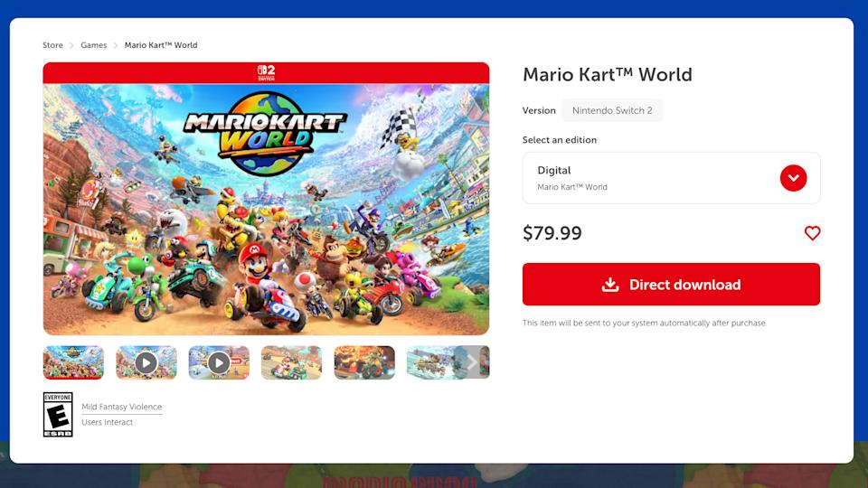This screenshot has height=488, width=868.
Task: Play the second video thumbnail
Action: [x=219, y=362]
